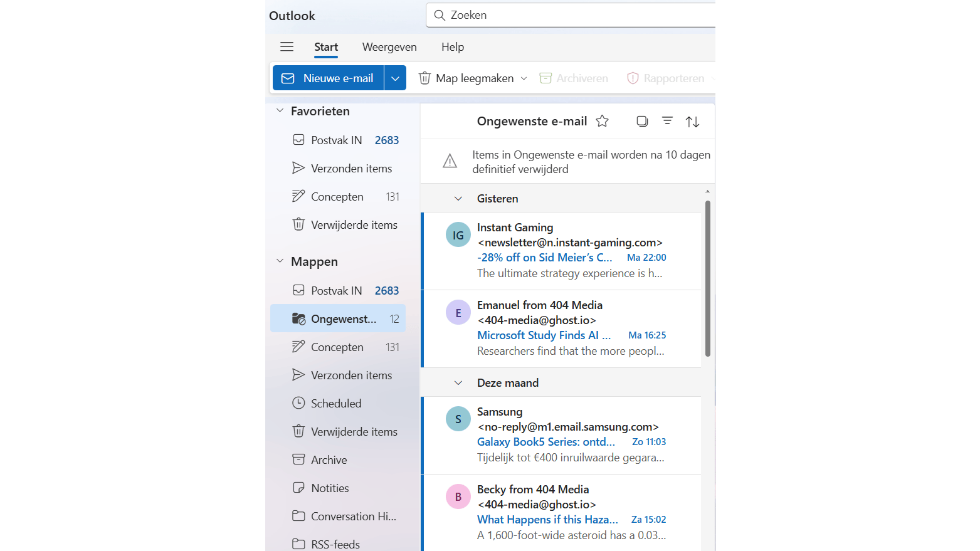Screen dimensions: 980x551
Task: Click the Ongewenste e-mail junk folder icon
Action: click(x=298, y=318)
